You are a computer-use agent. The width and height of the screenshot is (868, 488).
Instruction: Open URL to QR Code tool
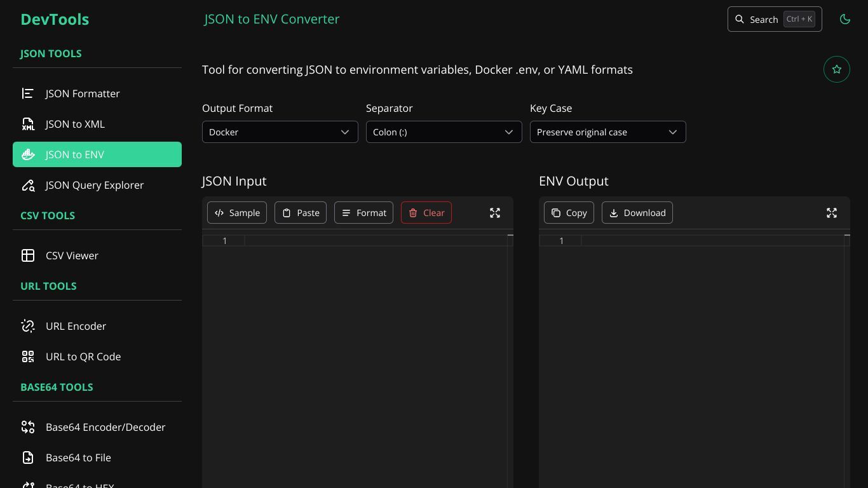click(97, 356)
